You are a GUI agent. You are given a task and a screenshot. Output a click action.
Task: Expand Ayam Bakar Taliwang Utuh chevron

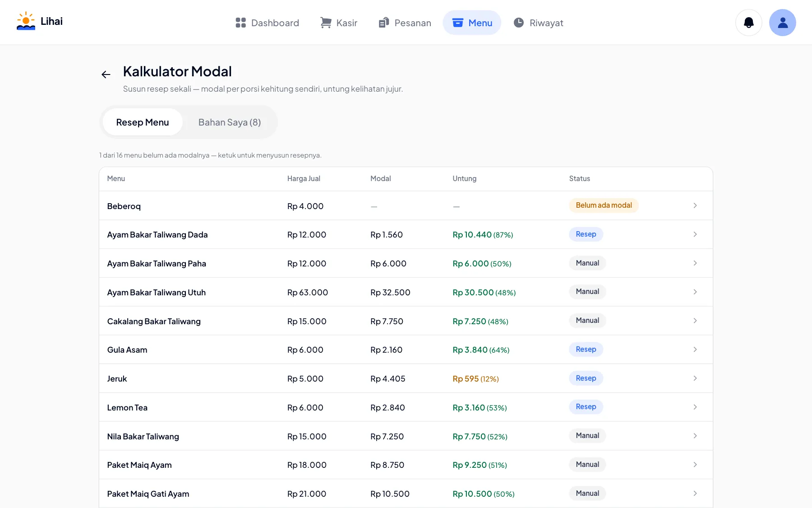pos(695,292)
